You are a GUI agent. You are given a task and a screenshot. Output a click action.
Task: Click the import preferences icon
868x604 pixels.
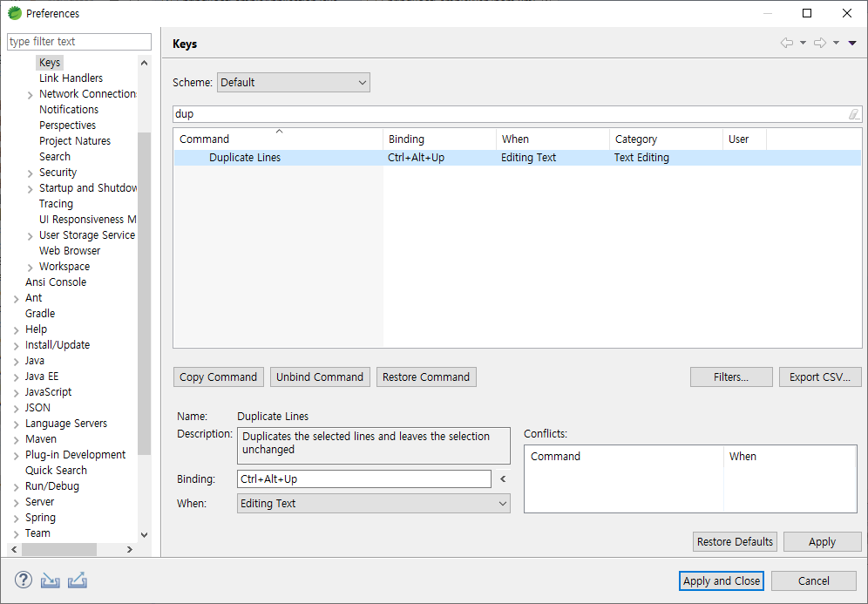pos(50,580)
